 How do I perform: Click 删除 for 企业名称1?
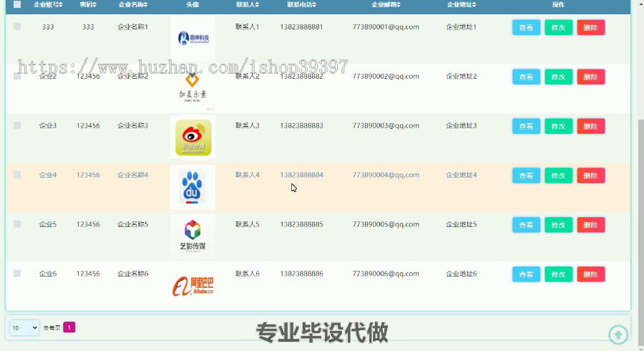coord(590,27)
